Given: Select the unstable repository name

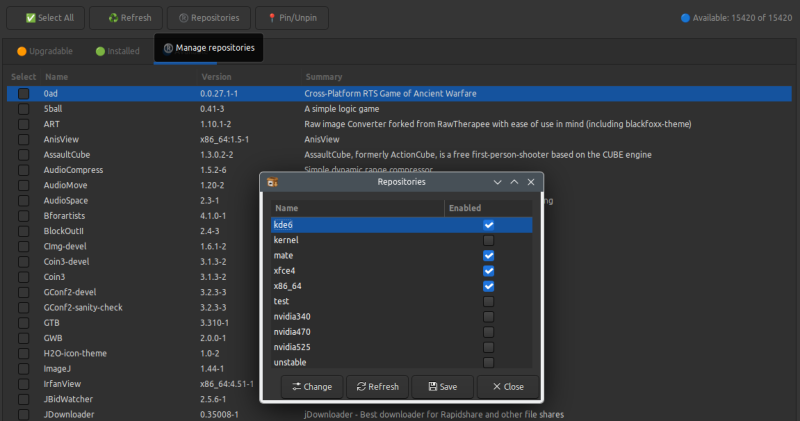Looking at the screenshot, I should (290, 362).
